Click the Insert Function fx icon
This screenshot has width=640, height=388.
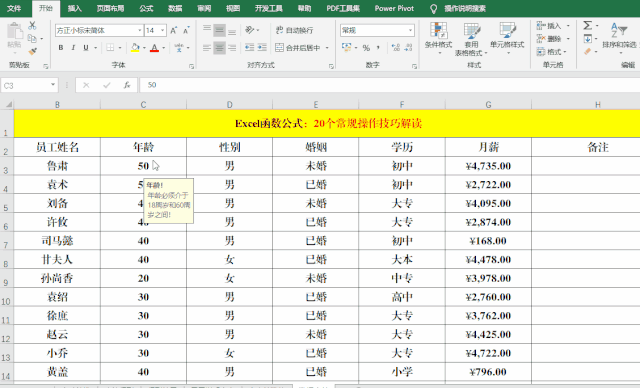(x=127, y=85)
